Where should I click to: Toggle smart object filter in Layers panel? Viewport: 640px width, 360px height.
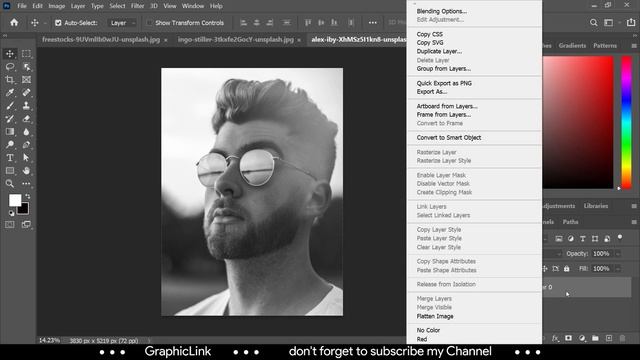click(607, 239)
